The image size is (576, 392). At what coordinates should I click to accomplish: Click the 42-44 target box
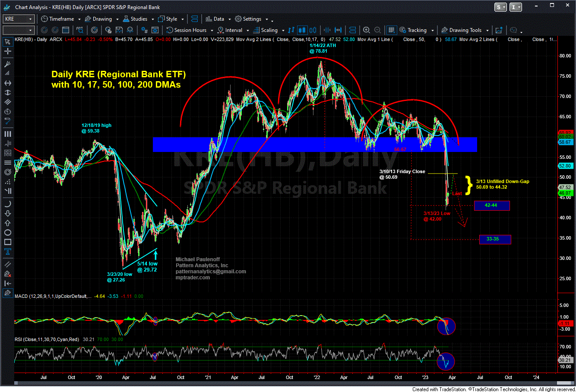[492, 205]
